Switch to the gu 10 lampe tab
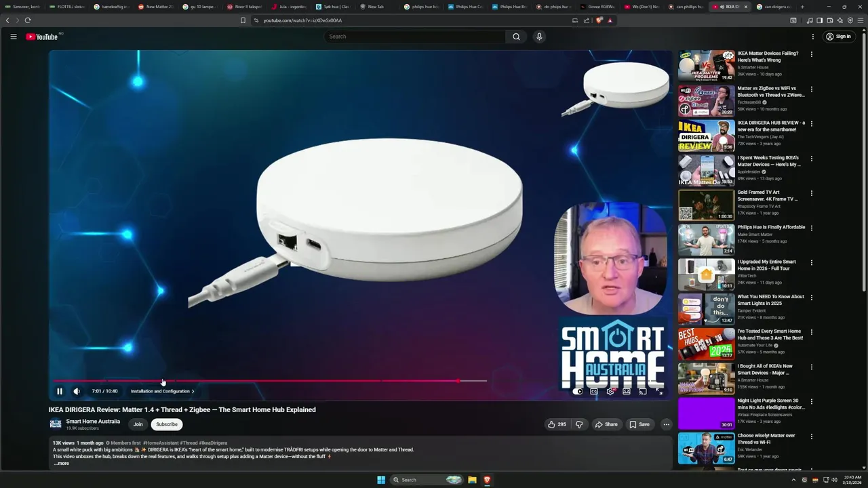868x488 pixels. [x=200, y=7]
